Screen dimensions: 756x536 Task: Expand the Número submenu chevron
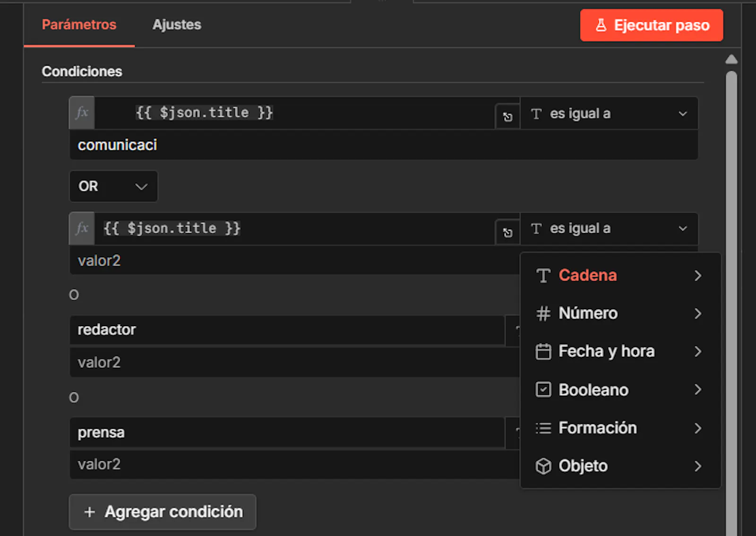[698, 313]
